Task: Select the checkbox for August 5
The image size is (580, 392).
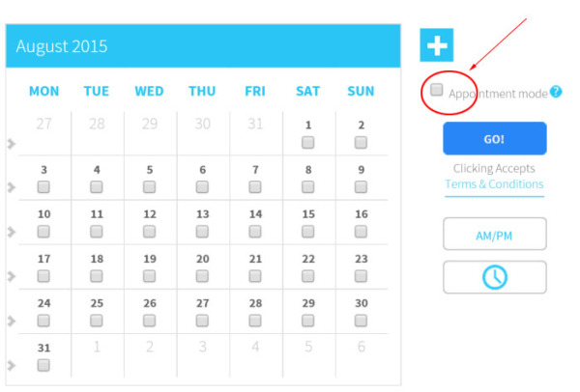Action: tap(149, 187)
